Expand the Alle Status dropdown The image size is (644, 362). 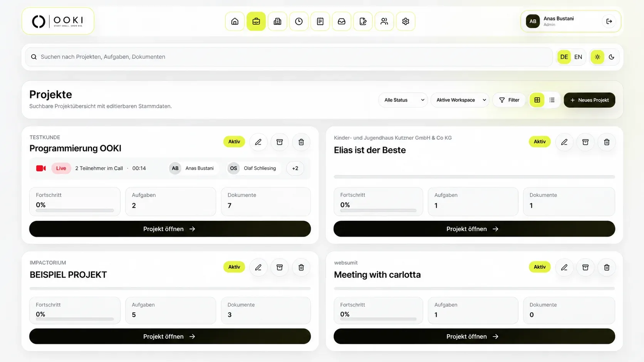403,100
